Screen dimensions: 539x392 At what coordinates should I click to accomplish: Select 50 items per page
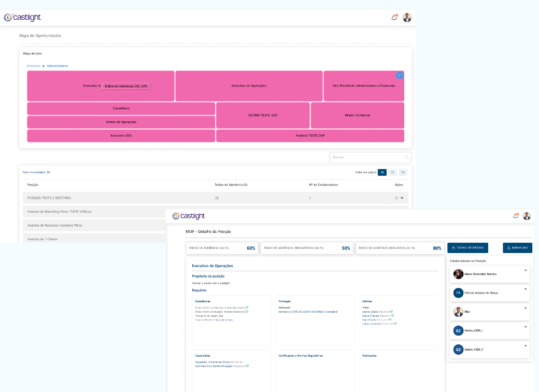pyautogui.click(x=403, y=172)
